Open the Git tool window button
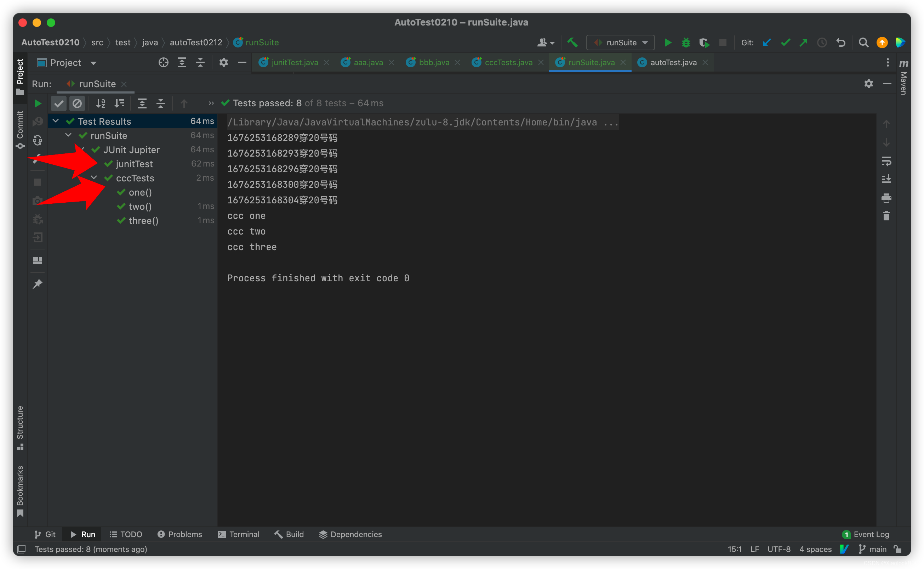The width and height of the screenshot is (924, 569). (45, 534)
